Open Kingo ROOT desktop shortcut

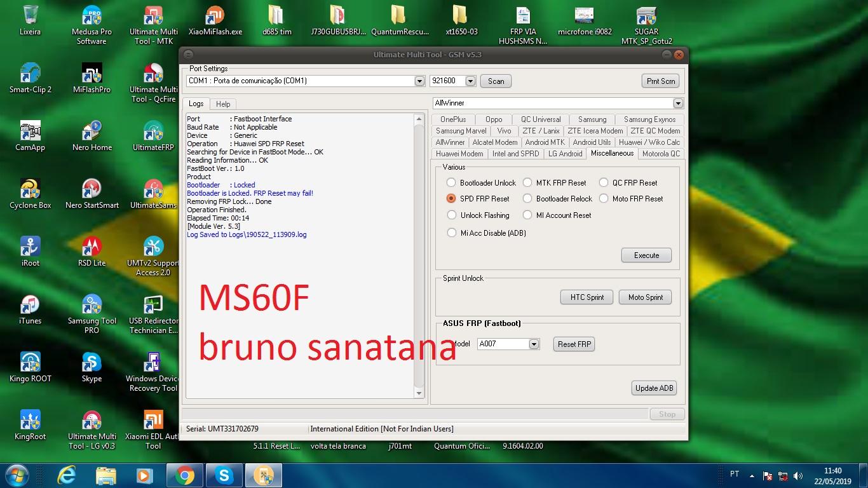tap(30, 367)
